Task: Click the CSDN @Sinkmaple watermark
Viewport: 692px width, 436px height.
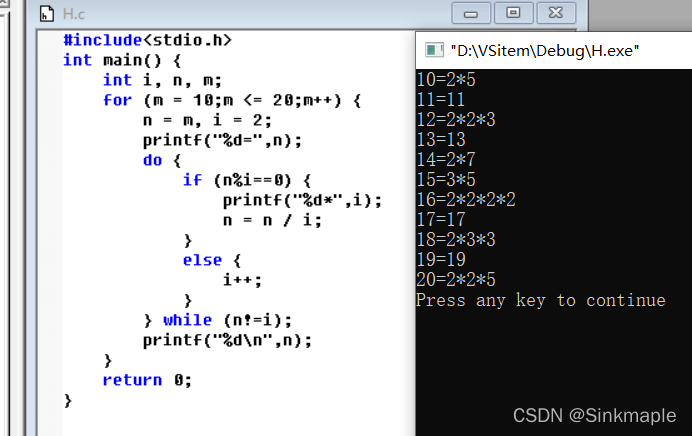Action: 594,415
